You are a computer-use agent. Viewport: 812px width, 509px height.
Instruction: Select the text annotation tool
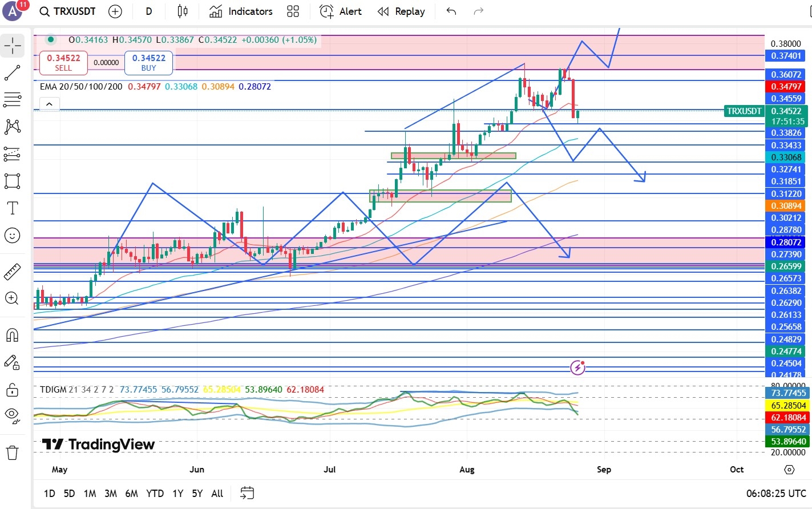tap(13, 208)
